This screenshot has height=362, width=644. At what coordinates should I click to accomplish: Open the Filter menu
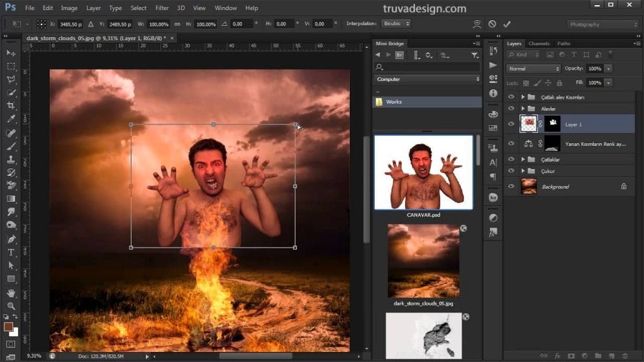162,8
